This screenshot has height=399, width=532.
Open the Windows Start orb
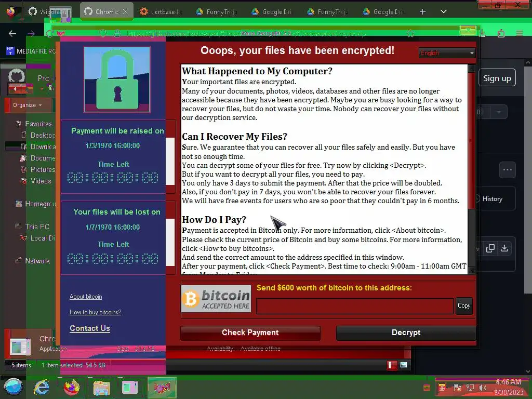tap(14, 388)
